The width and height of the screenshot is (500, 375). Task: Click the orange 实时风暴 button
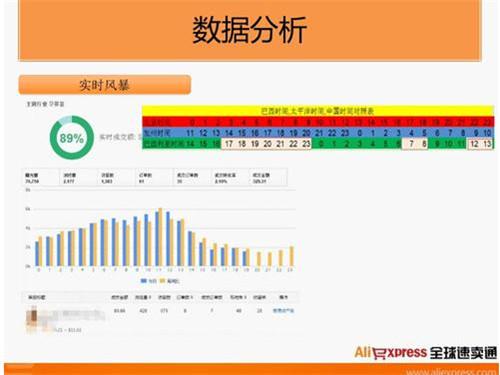105,85
